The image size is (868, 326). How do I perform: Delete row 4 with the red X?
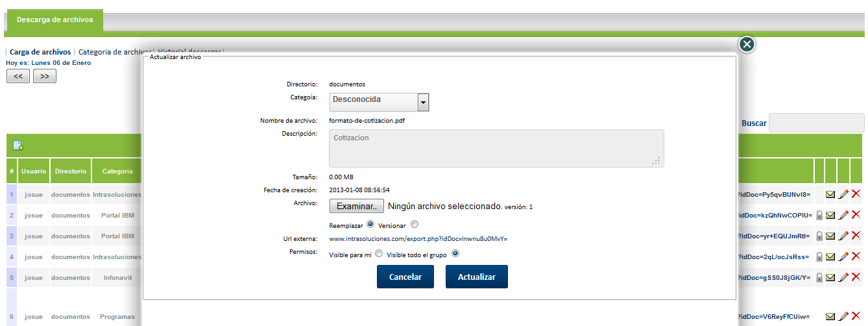click(x=856, y=257)
